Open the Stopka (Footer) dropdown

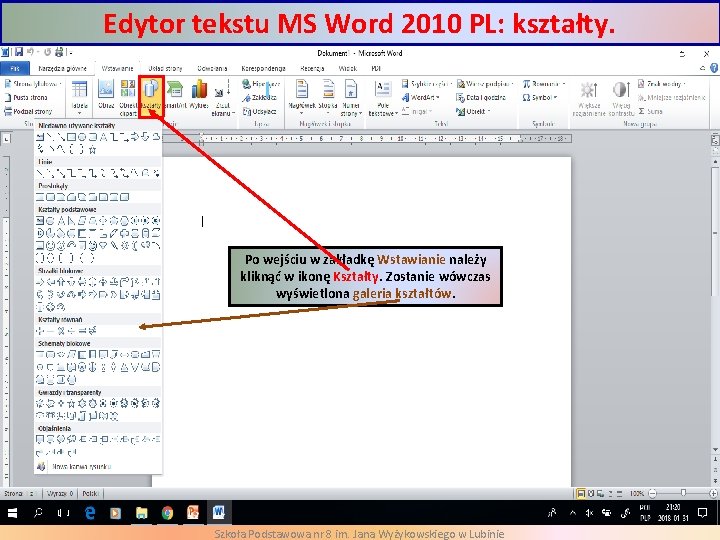(x=328, y=97)
